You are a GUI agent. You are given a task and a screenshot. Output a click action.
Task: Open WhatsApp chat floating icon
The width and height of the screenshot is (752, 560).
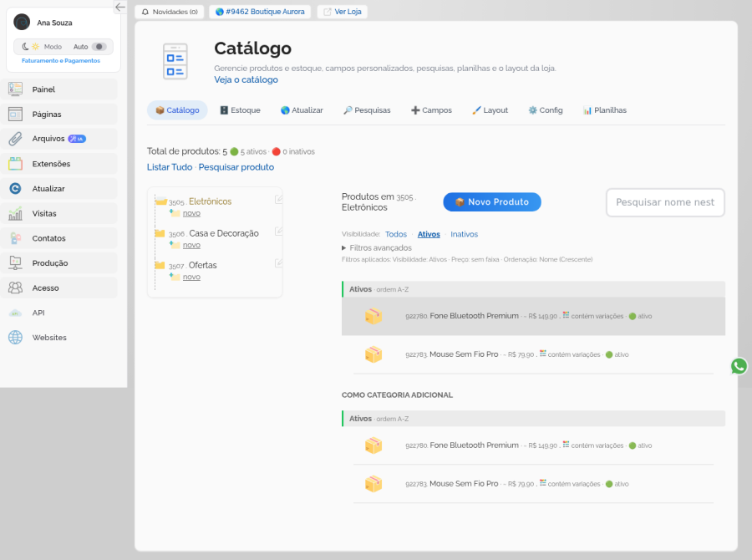(739, 366)
